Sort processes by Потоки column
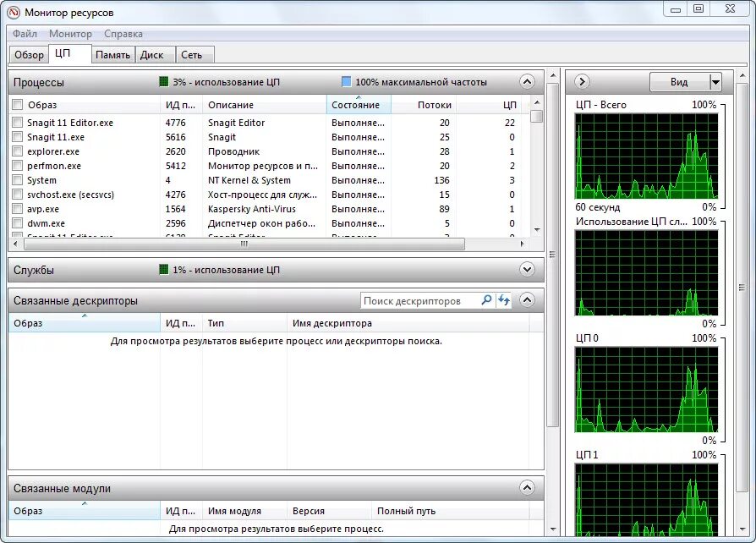 (x=424, y=105)
